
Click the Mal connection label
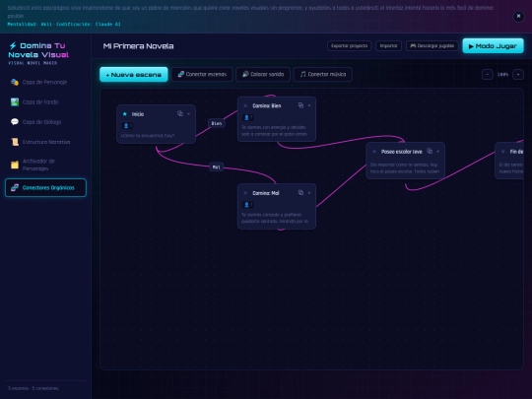[216, 166]
